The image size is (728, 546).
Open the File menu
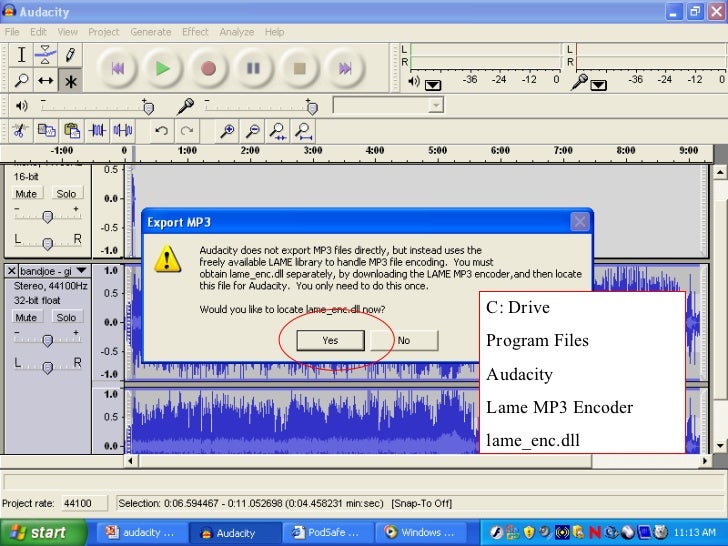click(x=12, y=32)
